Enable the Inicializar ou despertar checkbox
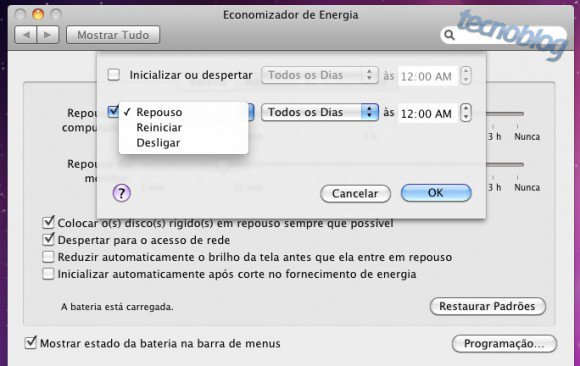 (114, 75)
